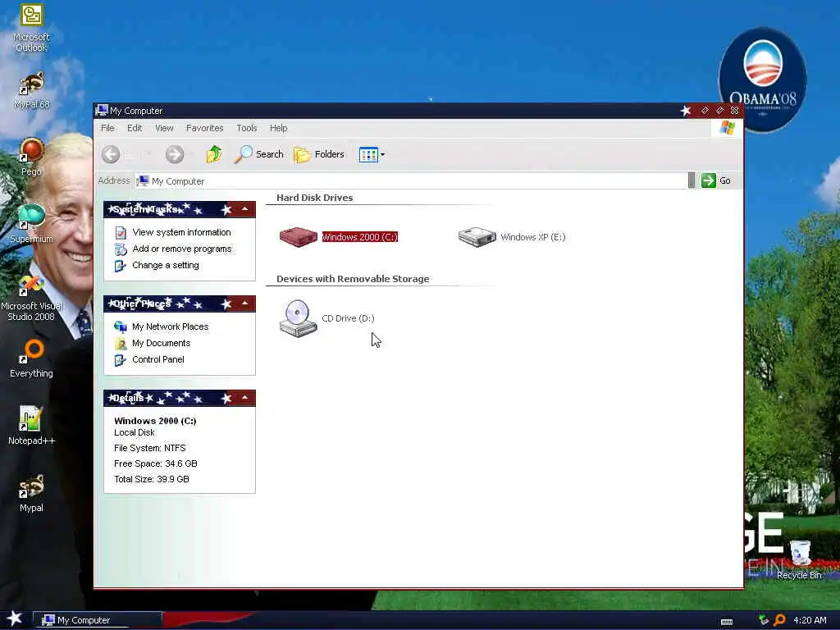Click the Back navigation arrow

(111, 154)
